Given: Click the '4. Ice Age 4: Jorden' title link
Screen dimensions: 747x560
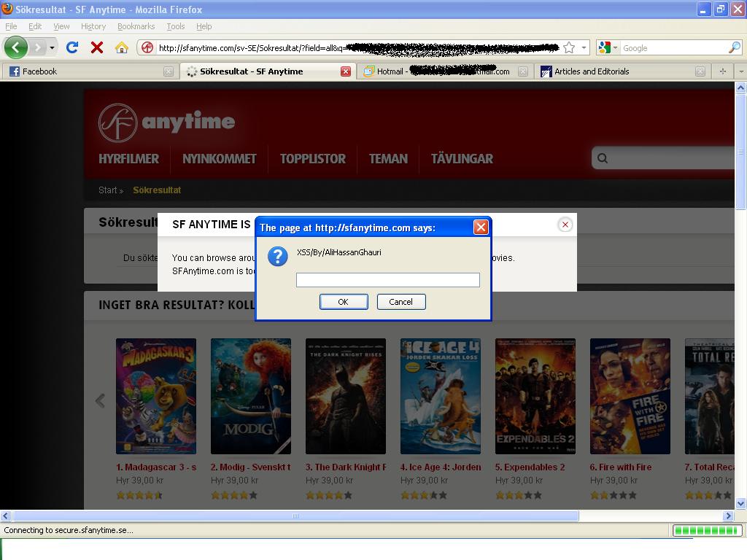Looking at the screenshot, I should point(441,467).
